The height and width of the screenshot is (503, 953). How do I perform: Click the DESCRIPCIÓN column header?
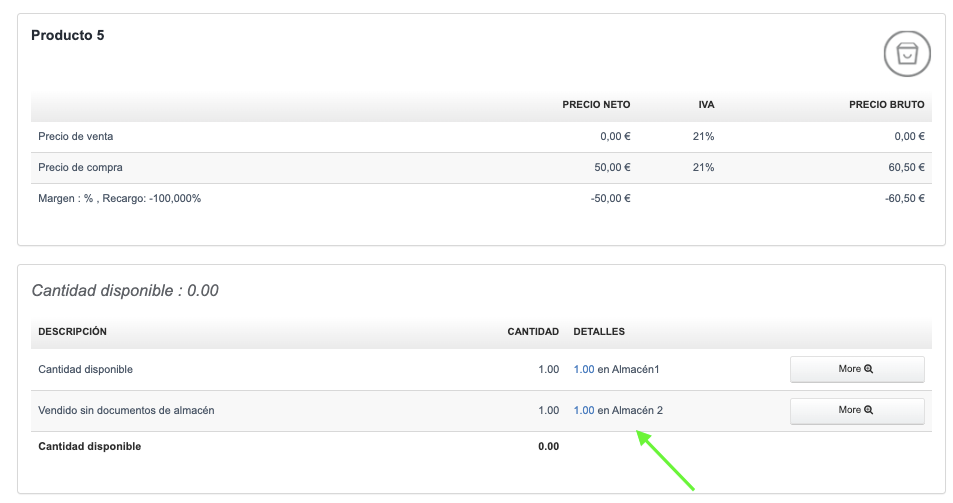[x=72, y=332]
